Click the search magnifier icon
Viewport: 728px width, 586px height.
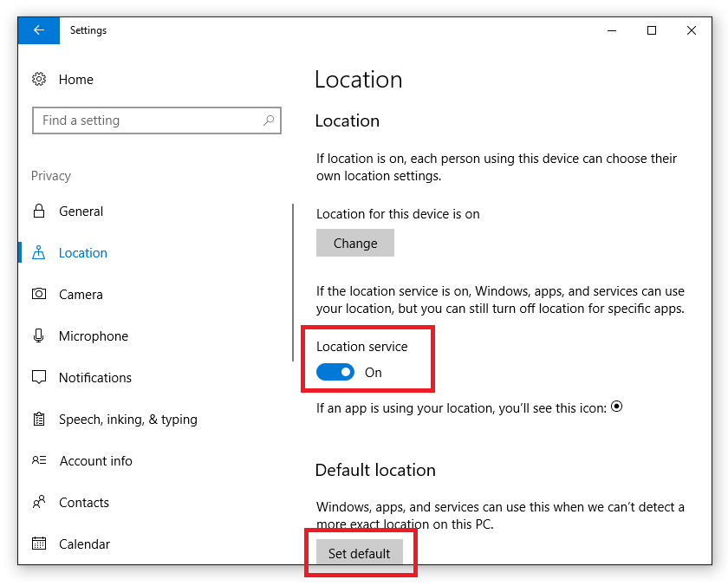click(269, 120)
